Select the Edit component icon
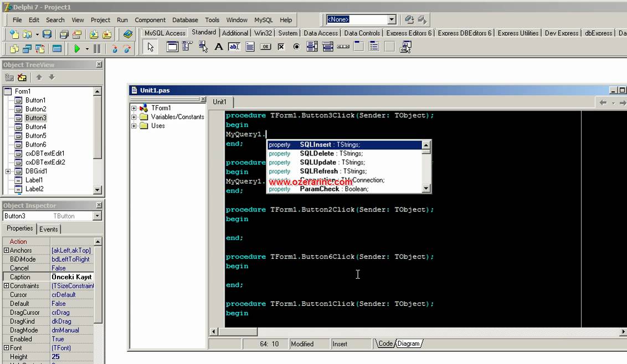Image resolution: width=627 pixels, height=364 pixels. [234, 47]
